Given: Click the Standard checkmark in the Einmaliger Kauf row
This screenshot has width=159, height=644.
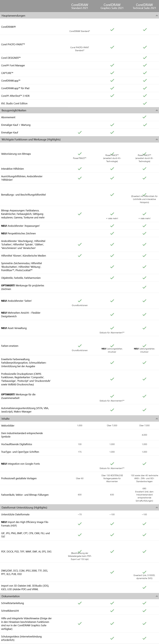Looking at the screenshot, I should [80, 133].
